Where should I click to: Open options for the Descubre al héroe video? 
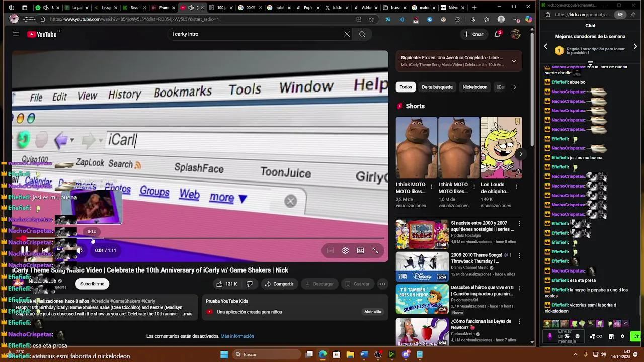pos(520,288)
